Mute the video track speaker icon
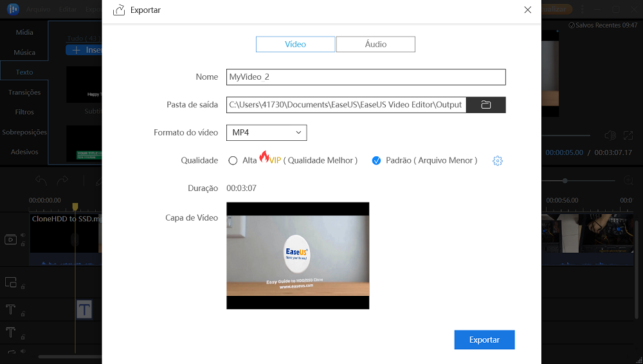Image resolution: width=643 pixels, height=364 pixels. tap(23, 235)
